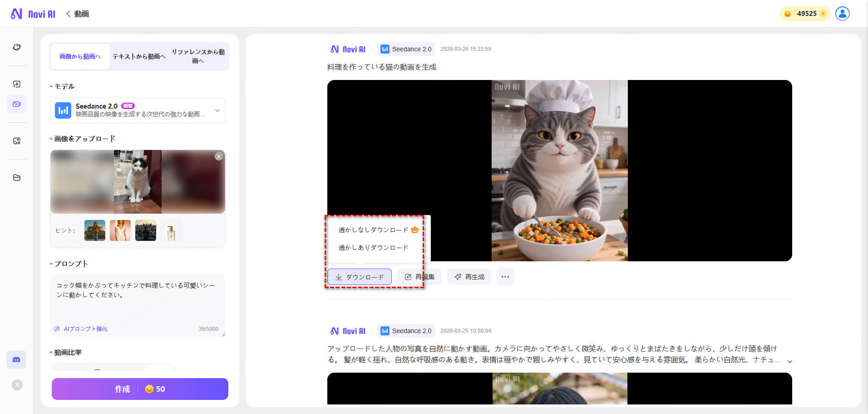Open the video generation tool in the sidebar

(17, 104)
